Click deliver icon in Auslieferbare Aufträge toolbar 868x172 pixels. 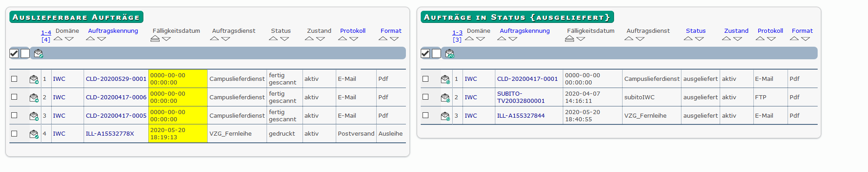pyautogui.click(x=38, y=53)
